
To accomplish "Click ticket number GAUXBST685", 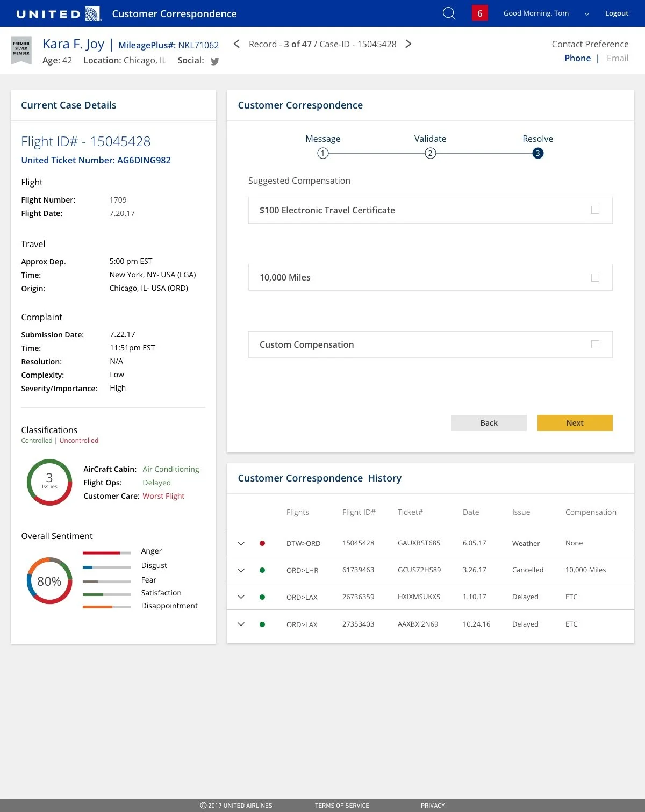I will pos(419,543).
